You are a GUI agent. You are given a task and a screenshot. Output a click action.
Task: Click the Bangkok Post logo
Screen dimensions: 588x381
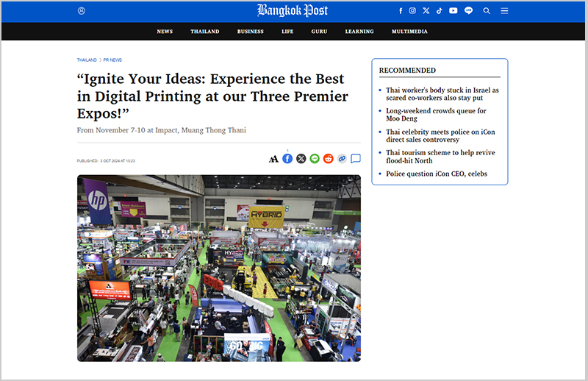(293, 10)
